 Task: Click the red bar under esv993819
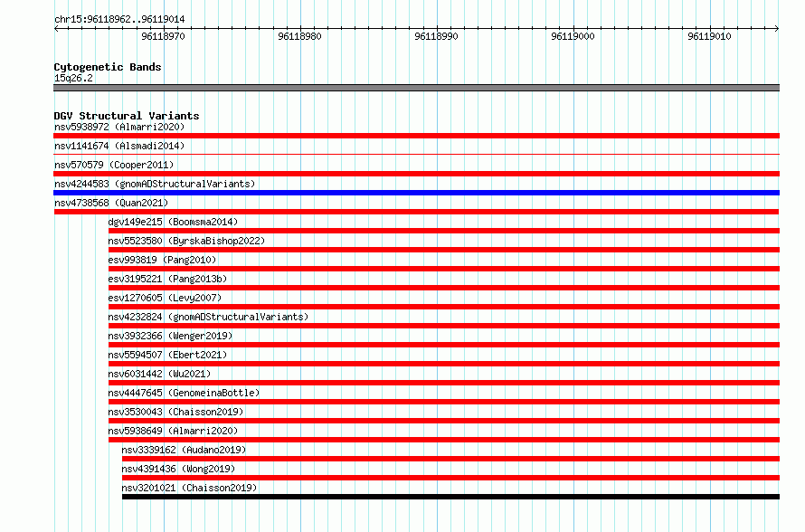(443, 269)
